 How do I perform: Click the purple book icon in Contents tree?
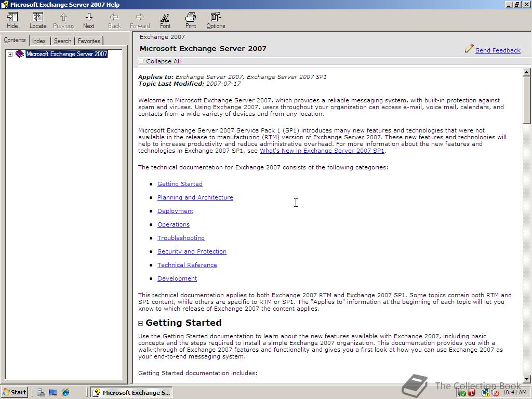point(20,54)
